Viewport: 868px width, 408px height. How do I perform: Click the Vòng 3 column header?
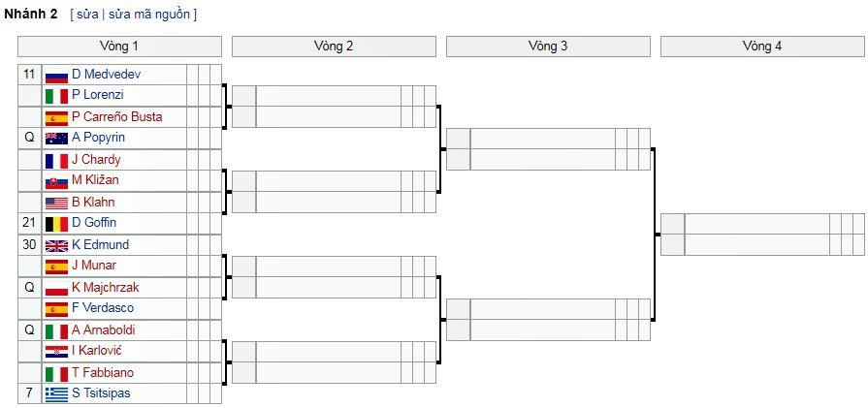point(548,47)
